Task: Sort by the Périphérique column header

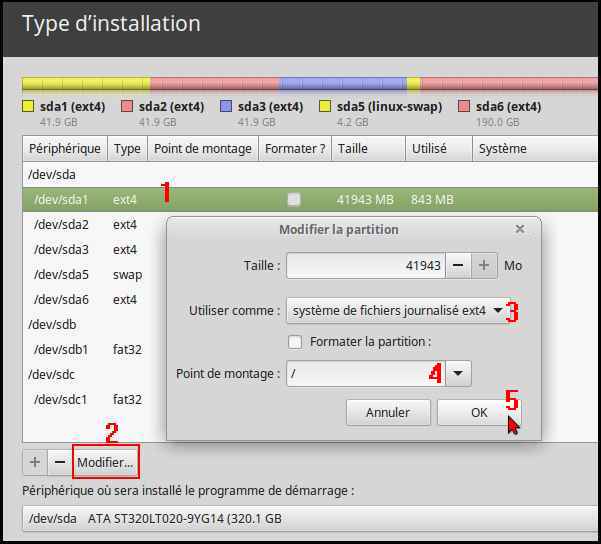Action: pyautogui.click(x=65, y=149)
